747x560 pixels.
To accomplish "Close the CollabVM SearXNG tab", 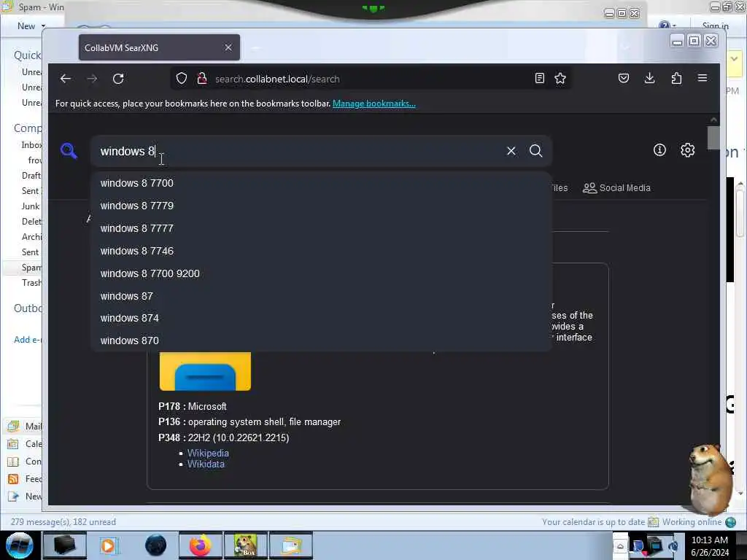I will click(228, 47).
